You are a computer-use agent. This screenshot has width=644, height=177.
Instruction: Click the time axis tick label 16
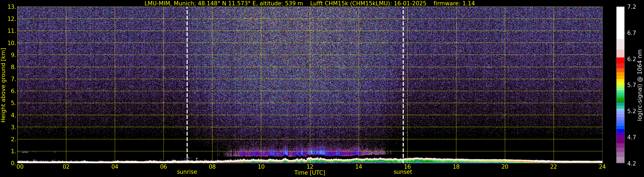coord(407,167)
